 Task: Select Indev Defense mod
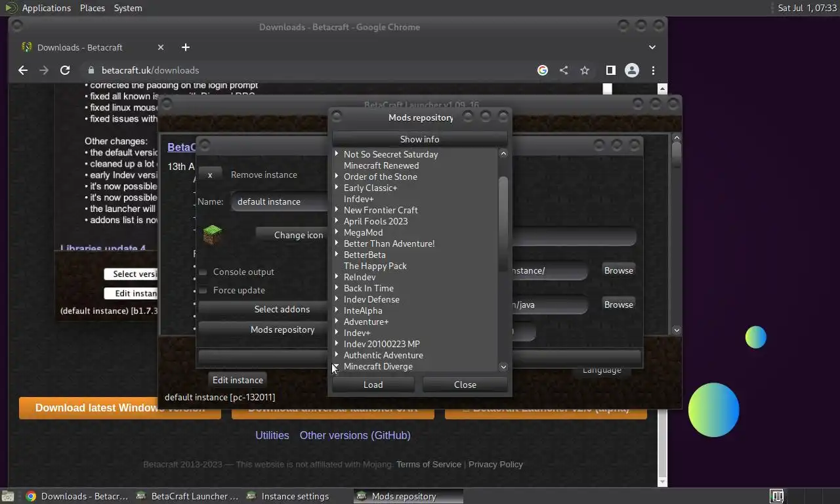(371, 299)
